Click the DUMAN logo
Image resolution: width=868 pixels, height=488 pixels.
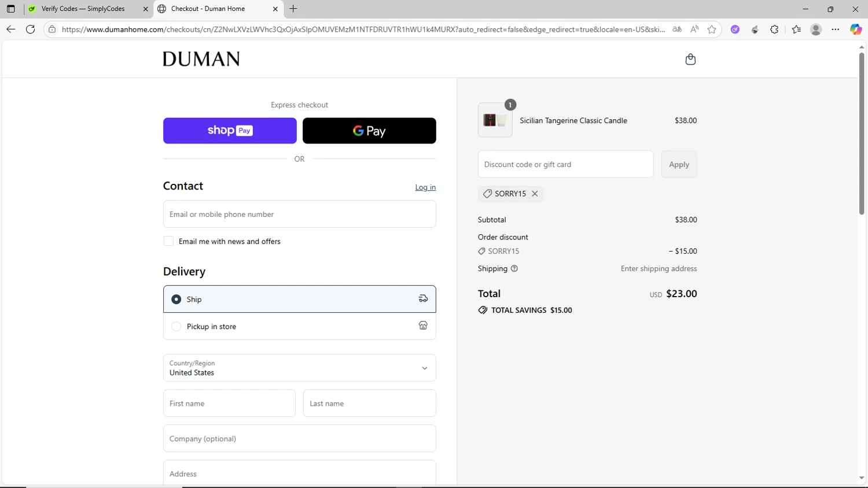click(201, 59)
